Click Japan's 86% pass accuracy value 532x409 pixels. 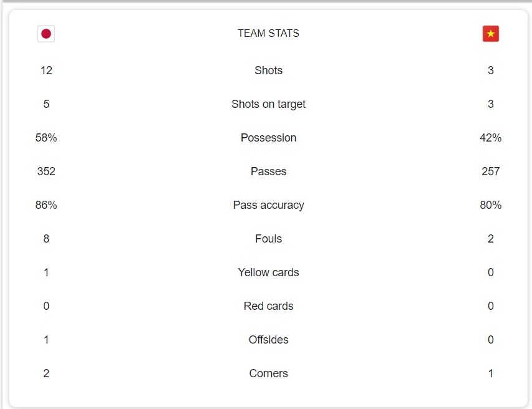pos(46,205)
